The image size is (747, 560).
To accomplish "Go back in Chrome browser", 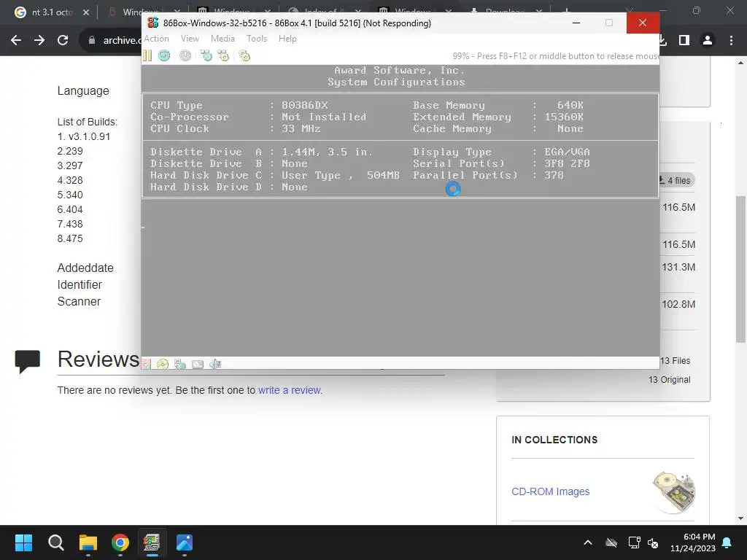I will 16,41.
